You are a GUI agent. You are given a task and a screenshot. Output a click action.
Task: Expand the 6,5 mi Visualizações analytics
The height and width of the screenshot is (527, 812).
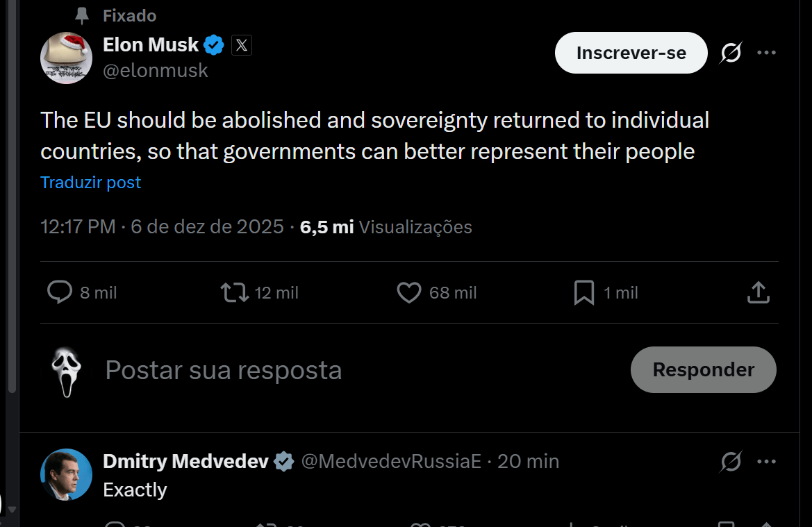click(x=386, y=226)
